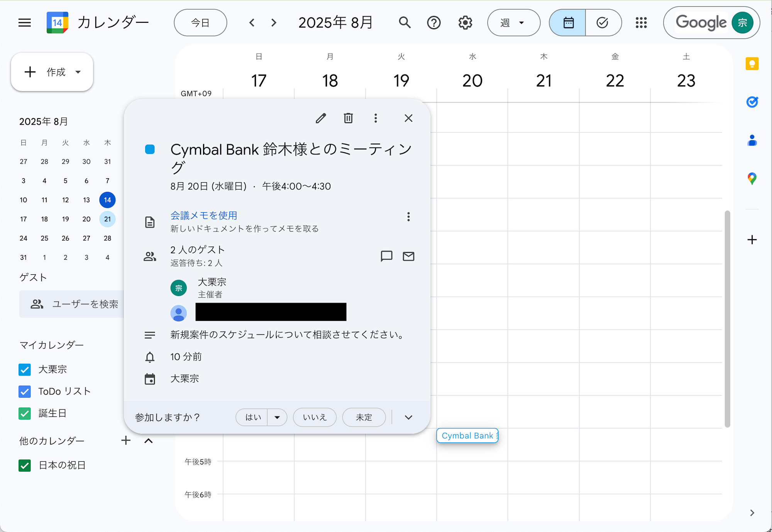The width and height of the screenshot is (772, 532).
Task: Toggle ToDo リスト calendar checkbox
Action: pos(25,391)
